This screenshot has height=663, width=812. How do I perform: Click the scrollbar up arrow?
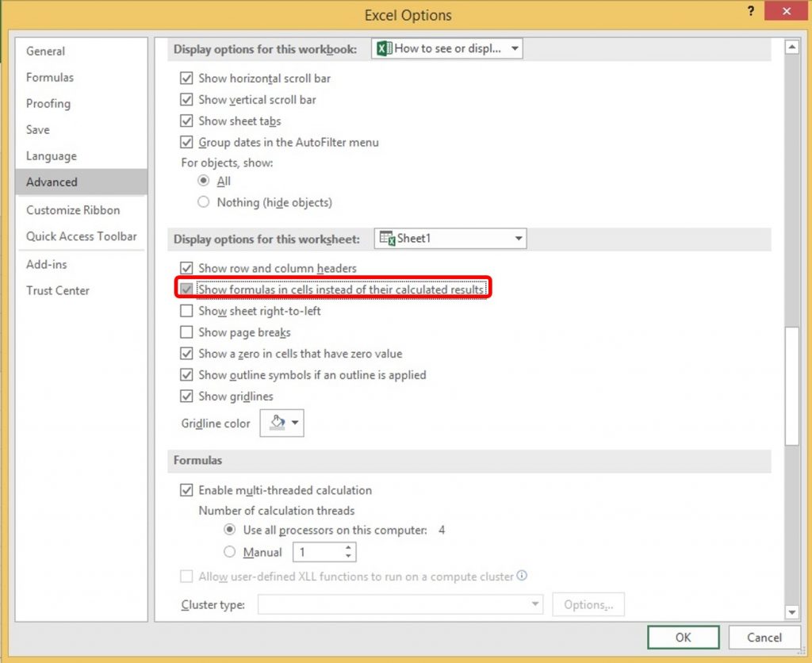pyautogui.click(x=792, y=47)
